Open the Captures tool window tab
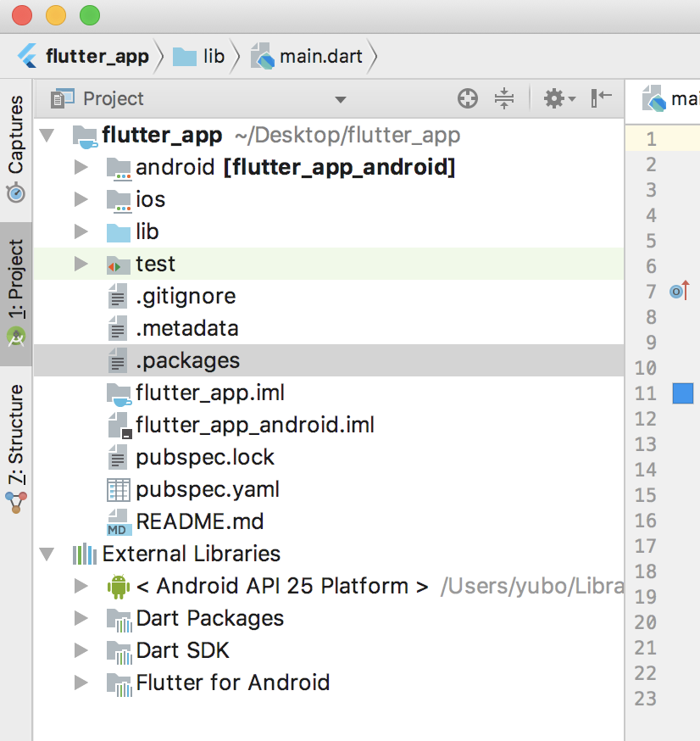 16,149
